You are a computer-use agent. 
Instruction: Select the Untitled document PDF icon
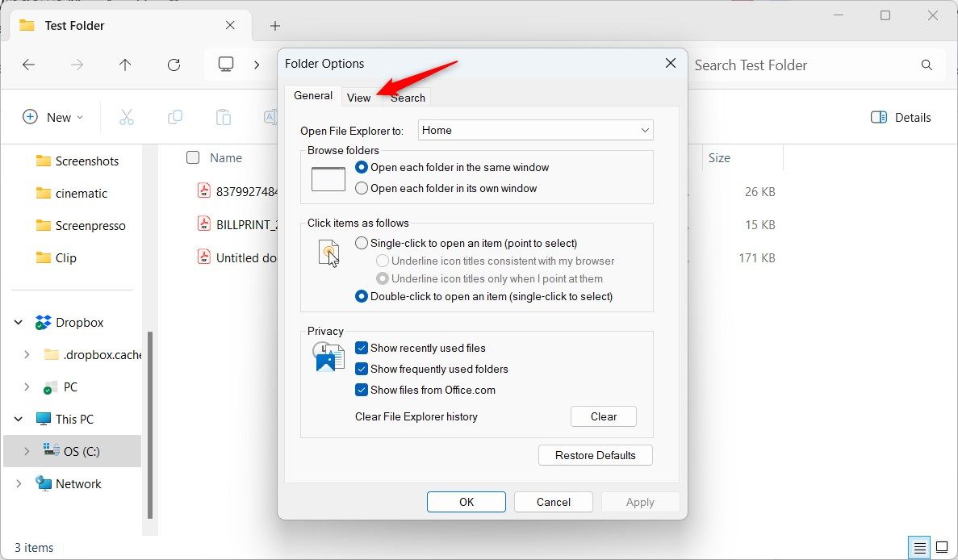(x=204, y=257)
